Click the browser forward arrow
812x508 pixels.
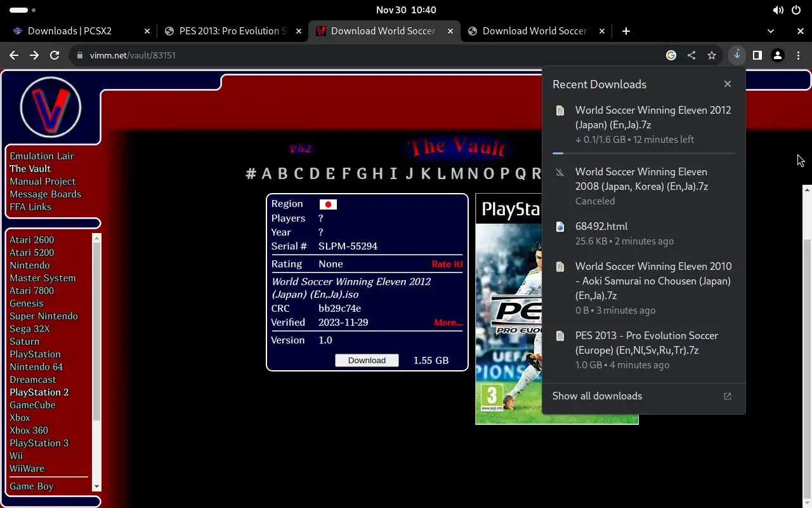[34, 55]
